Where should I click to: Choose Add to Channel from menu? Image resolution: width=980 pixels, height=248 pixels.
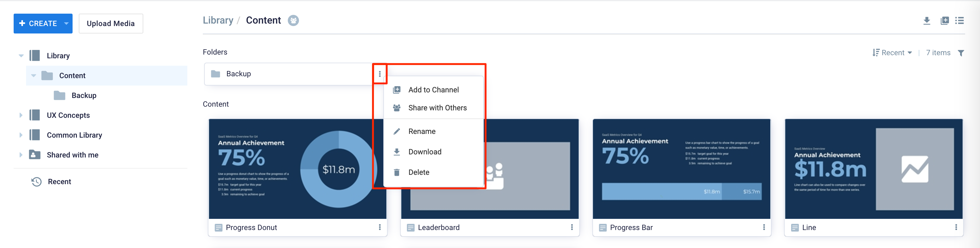point(433,90)
